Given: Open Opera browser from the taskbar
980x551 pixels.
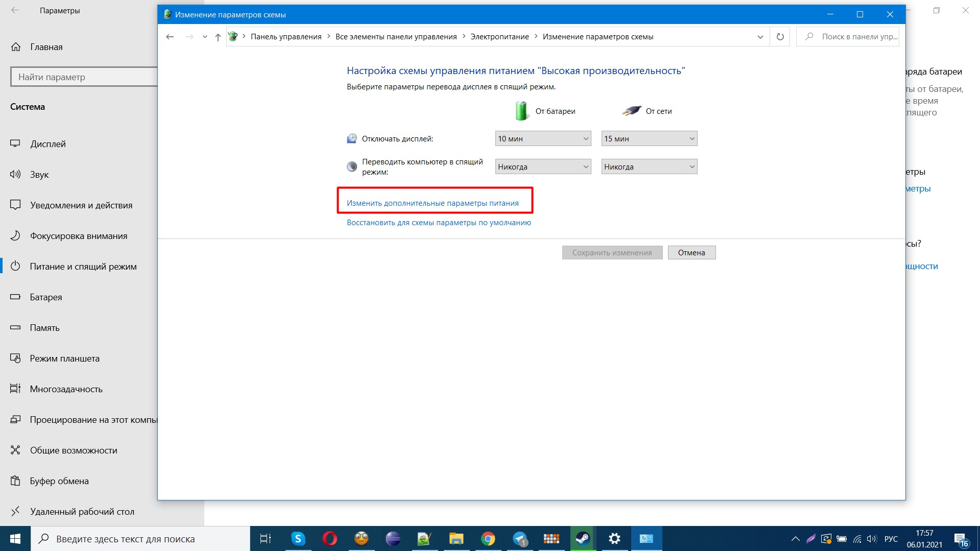Looking at the screenshot, I should (x=329, y=539).
